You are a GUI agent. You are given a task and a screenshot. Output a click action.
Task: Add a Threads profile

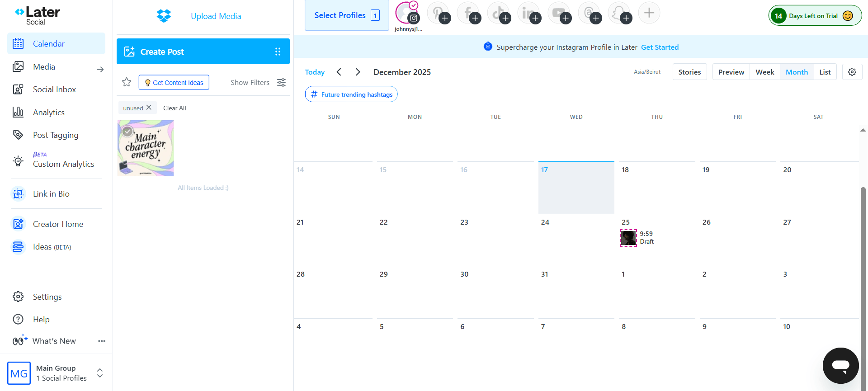click(x=590, y=13)
